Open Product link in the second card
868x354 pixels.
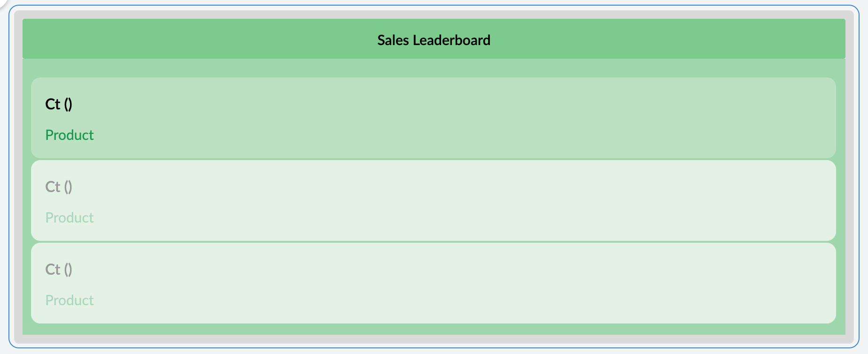coord(70,218)
